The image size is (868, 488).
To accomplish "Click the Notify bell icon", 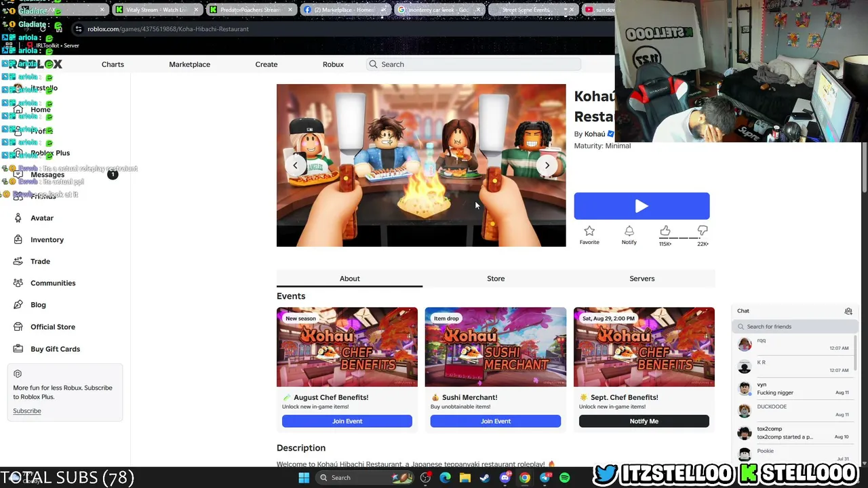I will click(629, 231).
